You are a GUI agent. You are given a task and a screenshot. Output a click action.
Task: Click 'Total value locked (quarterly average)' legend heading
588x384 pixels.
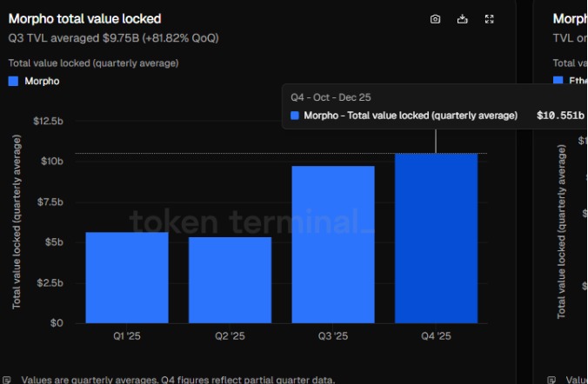tap(93, 63)
